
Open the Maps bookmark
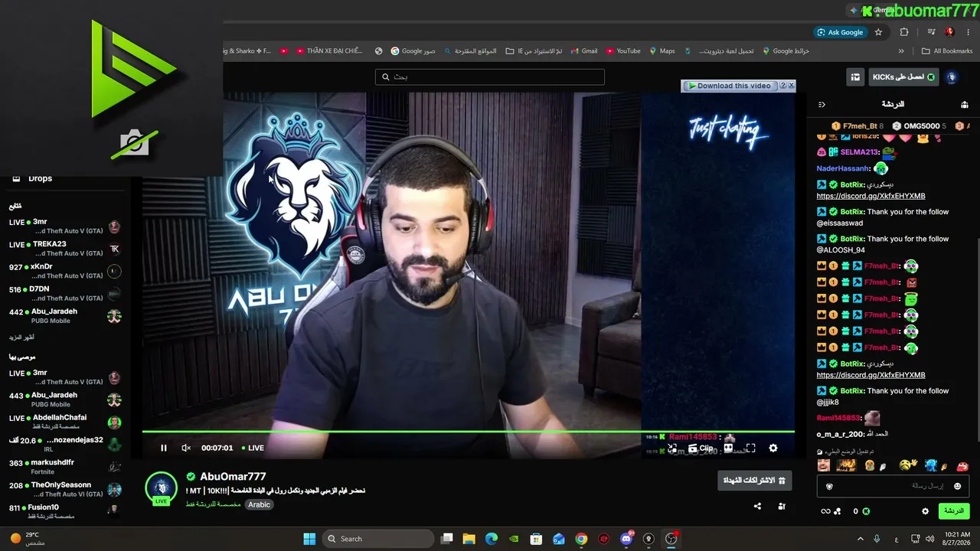pyautogui.click(x=662, y=51)
